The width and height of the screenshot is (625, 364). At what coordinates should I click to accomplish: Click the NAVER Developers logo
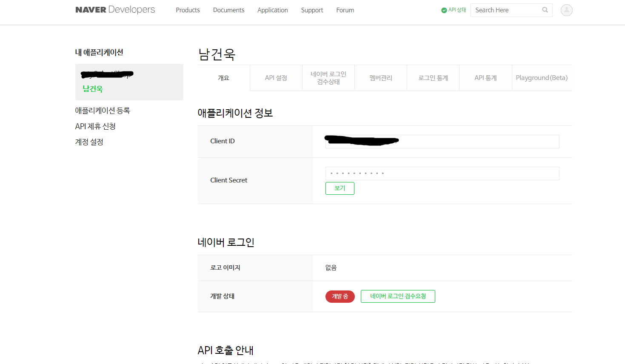pos(115,10)
